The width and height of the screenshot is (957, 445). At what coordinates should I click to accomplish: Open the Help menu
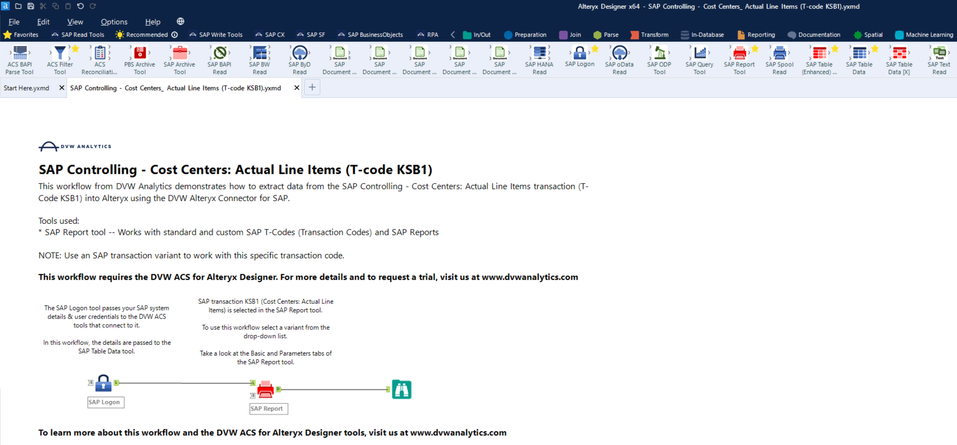tap(153, 22)
